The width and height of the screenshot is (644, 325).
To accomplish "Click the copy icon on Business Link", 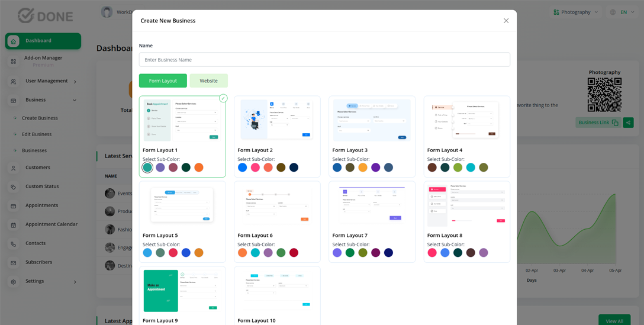I will 615,123.
